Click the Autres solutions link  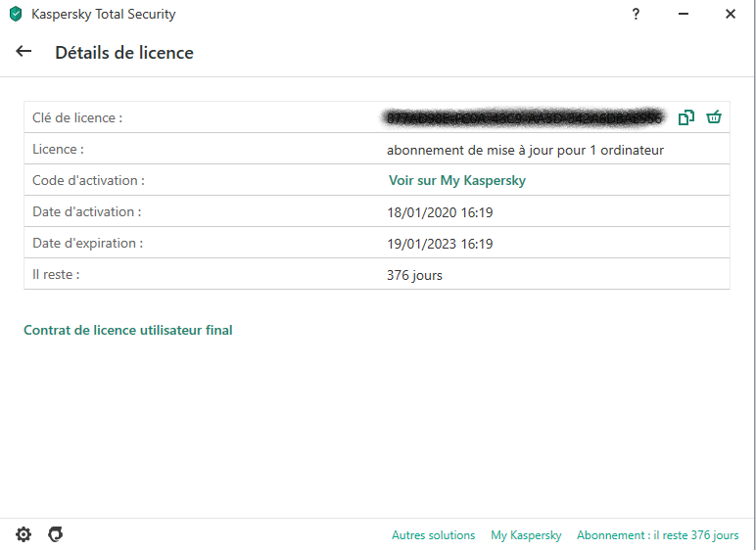tap(433, 535)
